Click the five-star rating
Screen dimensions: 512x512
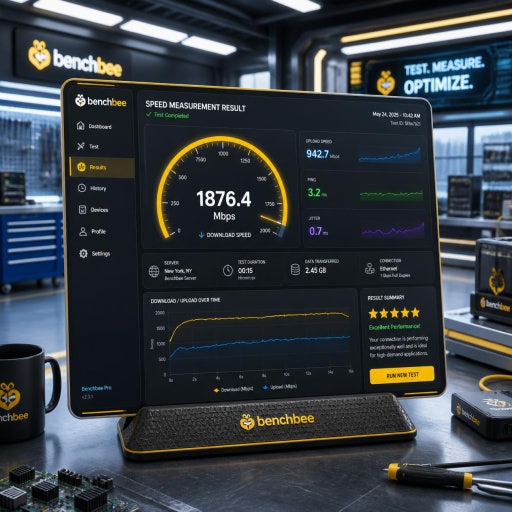[394, 313]
